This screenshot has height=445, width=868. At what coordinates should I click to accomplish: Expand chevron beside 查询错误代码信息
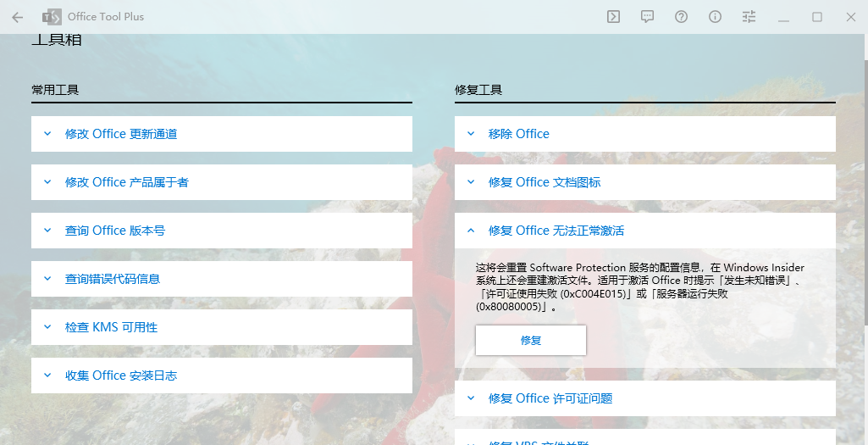click(x=47, y=278)
